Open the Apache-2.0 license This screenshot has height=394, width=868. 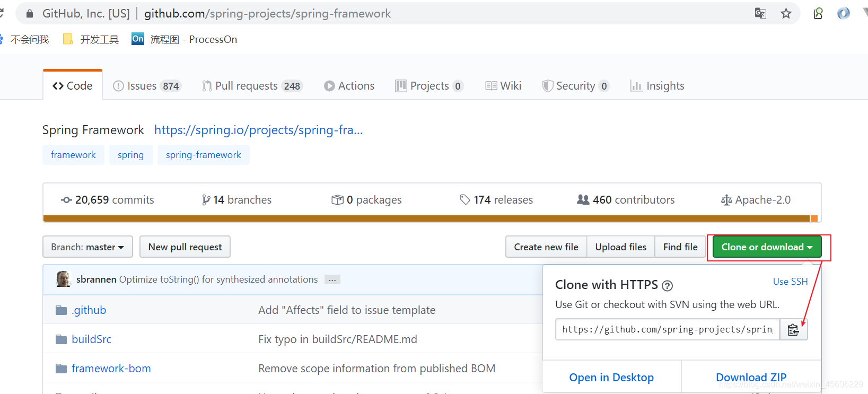[x=756, y=200]
